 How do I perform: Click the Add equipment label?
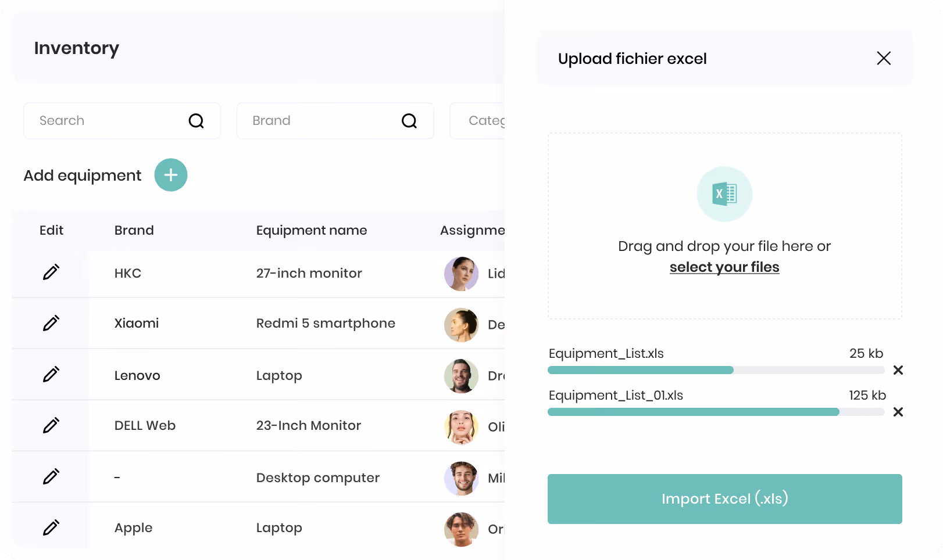pos(83,175)
